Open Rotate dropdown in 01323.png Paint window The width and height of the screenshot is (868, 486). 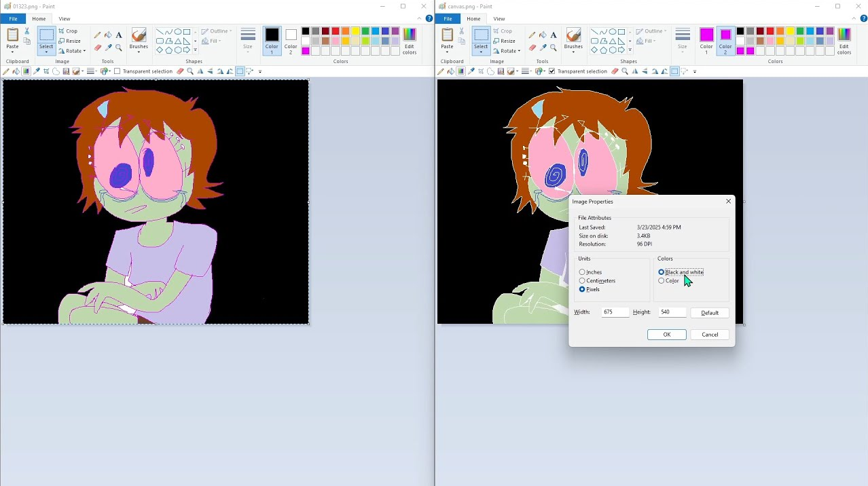tap(72, 51)
